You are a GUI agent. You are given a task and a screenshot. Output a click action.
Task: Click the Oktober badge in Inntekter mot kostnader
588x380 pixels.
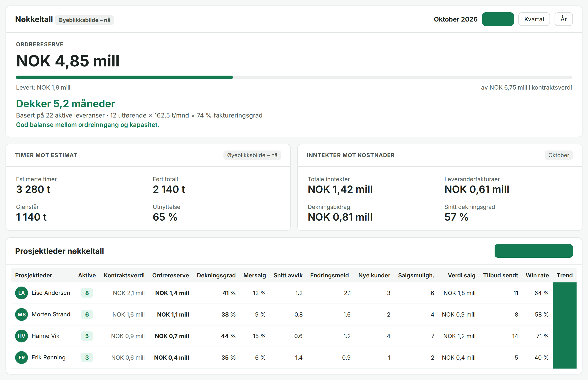pos(559,155)
